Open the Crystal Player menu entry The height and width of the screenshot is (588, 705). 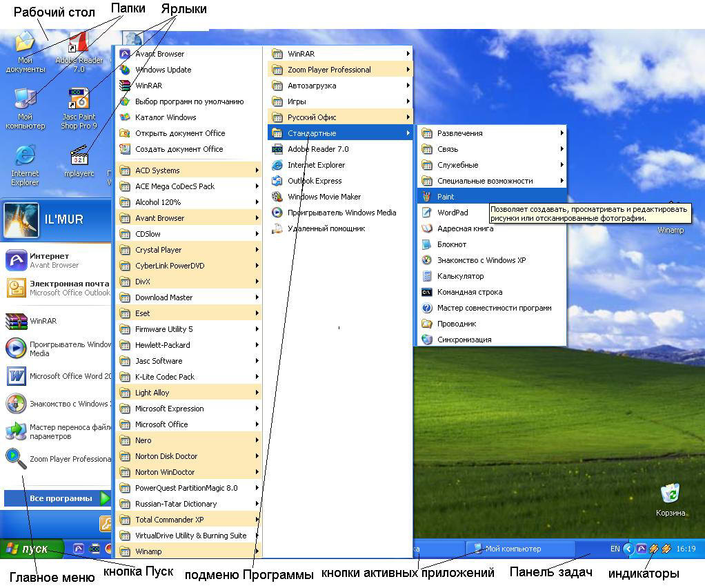point(189,250)
